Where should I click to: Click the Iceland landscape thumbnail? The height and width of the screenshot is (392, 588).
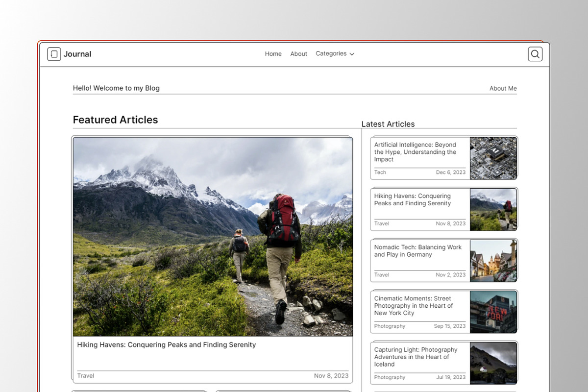[x=493, y=363]
